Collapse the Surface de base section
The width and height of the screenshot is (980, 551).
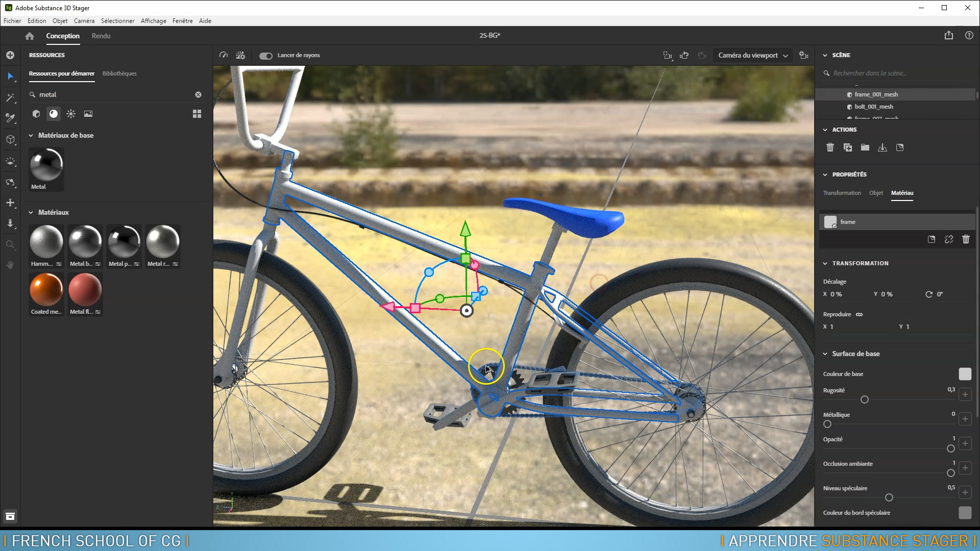pos(825,354)
